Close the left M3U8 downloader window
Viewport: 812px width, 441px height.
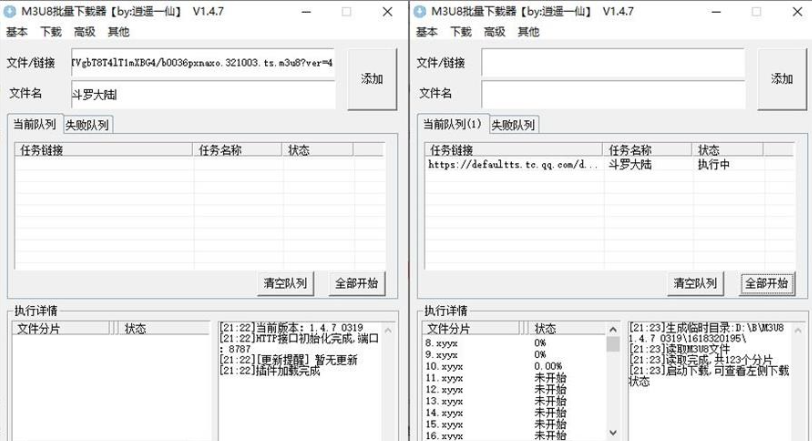387,11
